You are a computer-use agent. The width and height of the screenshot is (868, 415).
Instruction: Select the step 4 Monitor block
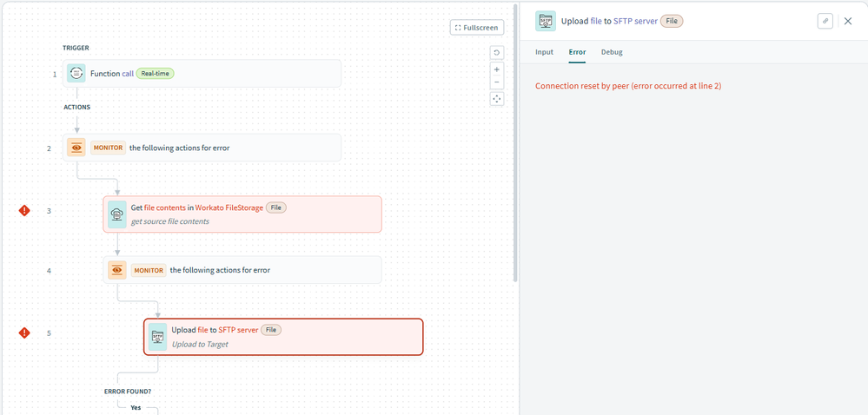[x=242, y=270]
